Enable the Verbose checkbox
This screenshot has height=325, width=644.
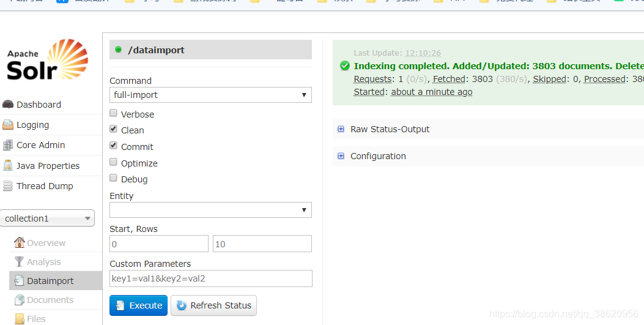pos(113,113)
